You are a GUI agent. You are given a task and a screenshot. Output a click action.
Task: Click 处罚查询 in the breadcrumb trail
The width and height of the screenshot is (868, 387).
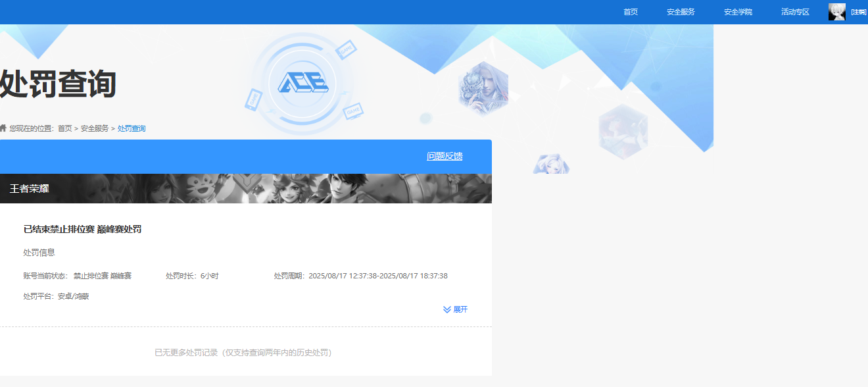point(132,128)
